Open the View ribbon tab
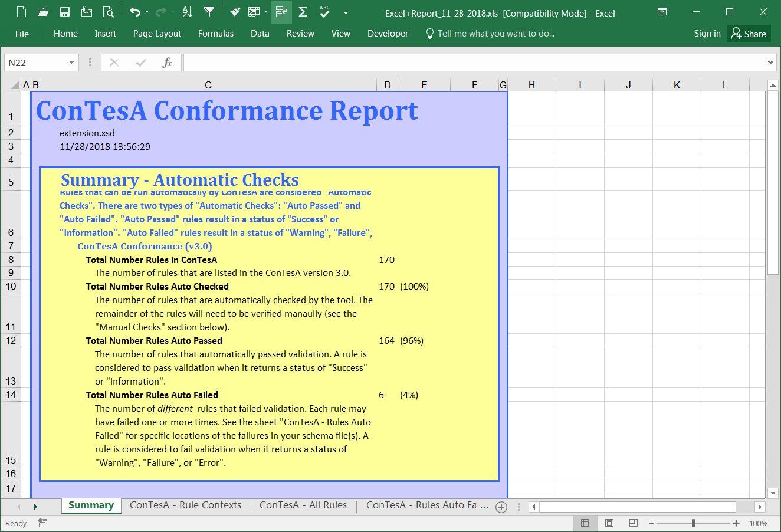 coord(341,34)
